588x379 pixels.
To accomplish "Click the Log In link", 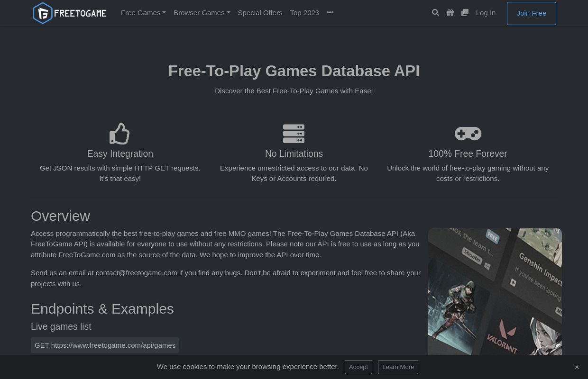I will (486, 13).
